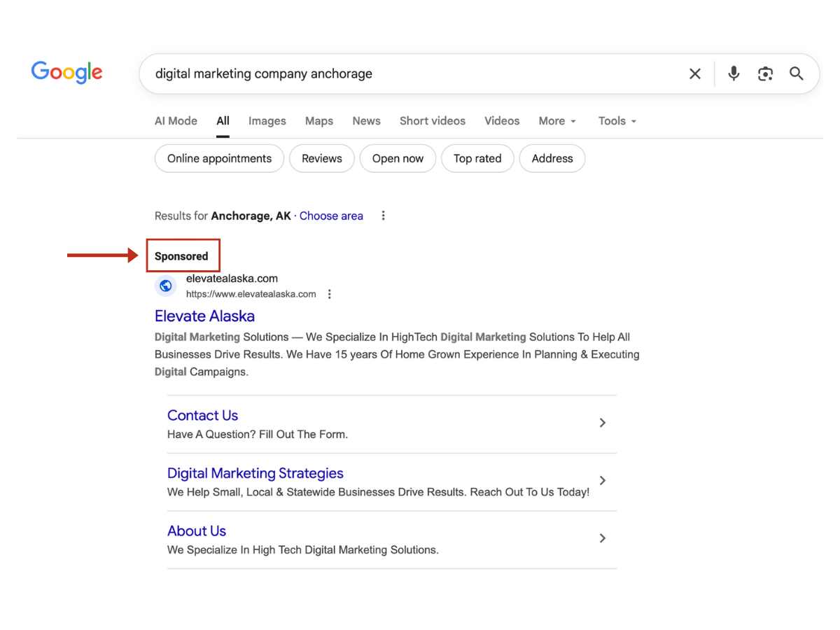This screenshot has width=840, height=630.
Task: Filter results by Top rated
Action: (x=477, y=158)
